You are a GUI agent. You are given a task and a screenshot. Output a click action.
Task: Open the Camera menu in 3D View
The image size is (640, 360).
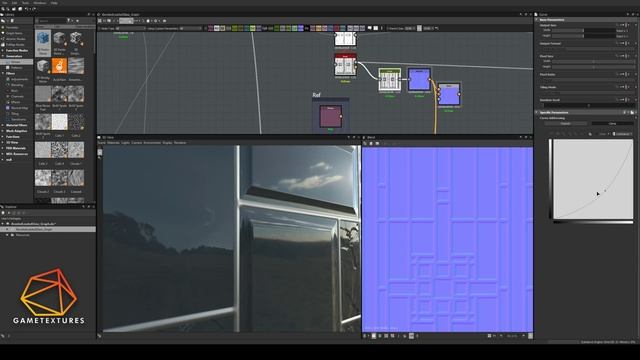tap(136, 143)
